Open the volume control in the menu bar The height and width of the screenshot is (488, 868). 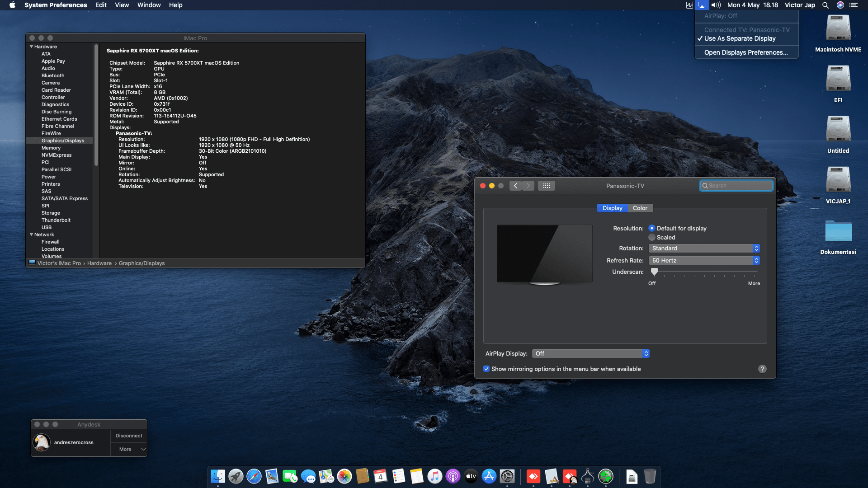point(716,5)
